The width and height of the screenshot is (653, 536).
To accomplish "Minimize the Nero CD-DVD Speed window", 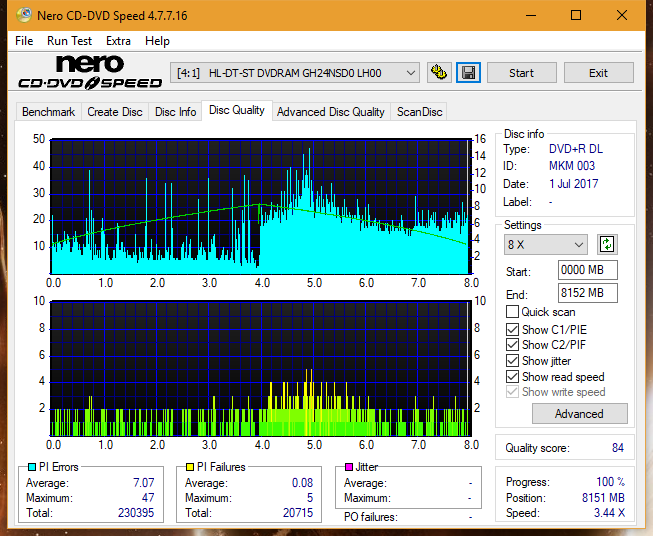I will pyautogui.click(x=531, y=15).
